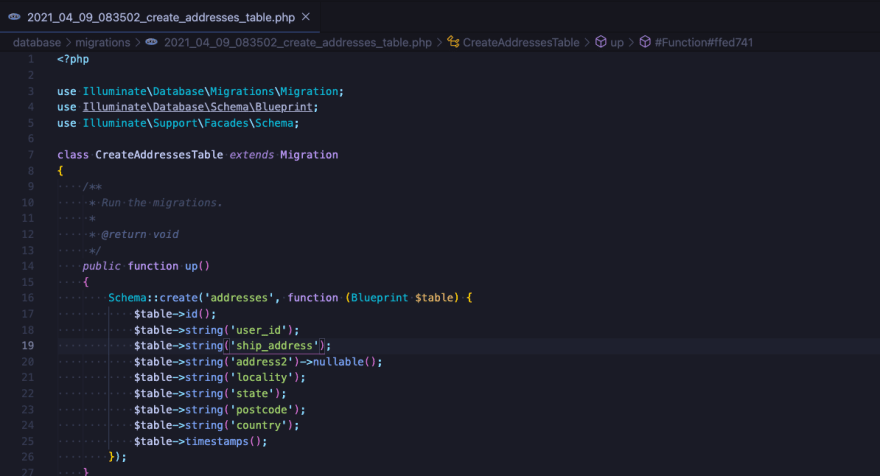Click the method cube icon before up
Image resolution: width=880 pixels, height=476 pixels.
[600, 43]
